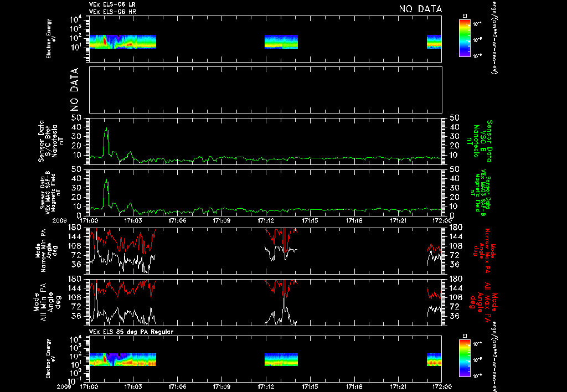
Task: Click the '171:12' tick on the middle time axis
Action: point(266,220)
